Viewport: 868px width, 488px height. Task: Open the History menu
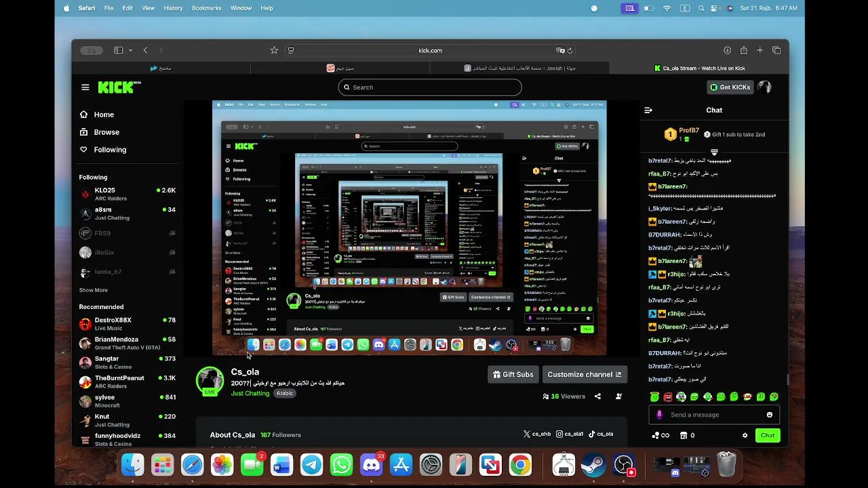pos(173,8)
